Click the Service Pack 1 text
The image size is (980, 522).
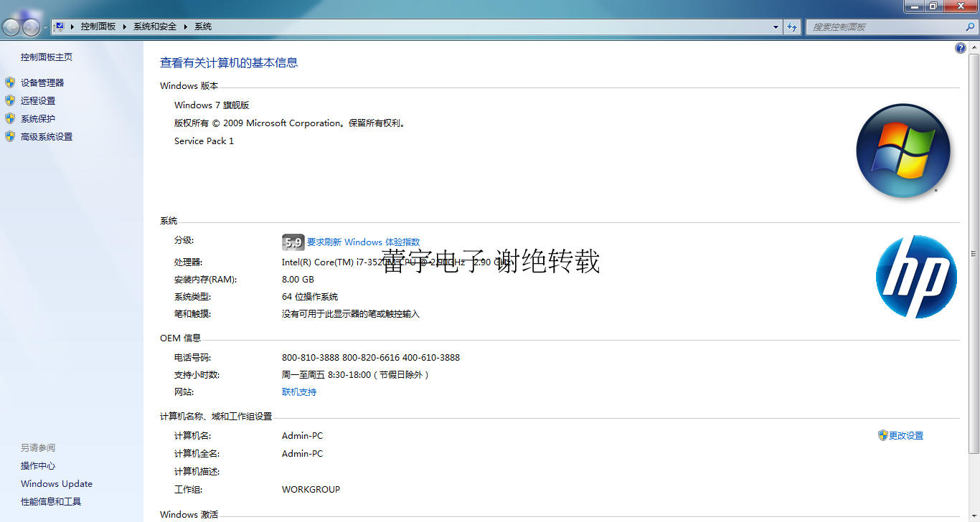[204, 141]
